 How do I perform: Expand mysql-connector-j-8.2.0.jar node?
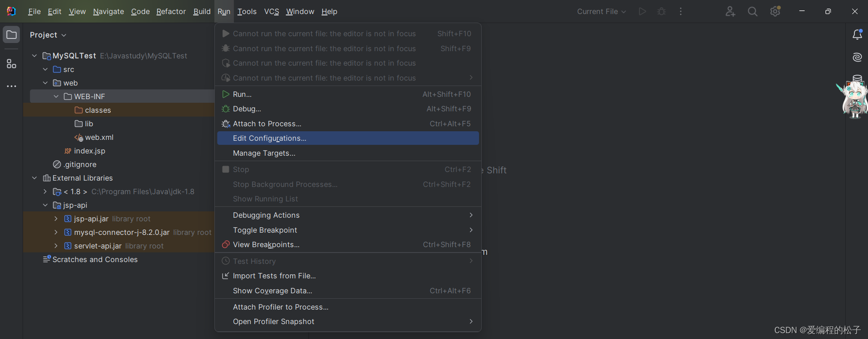tap(56, 232)
